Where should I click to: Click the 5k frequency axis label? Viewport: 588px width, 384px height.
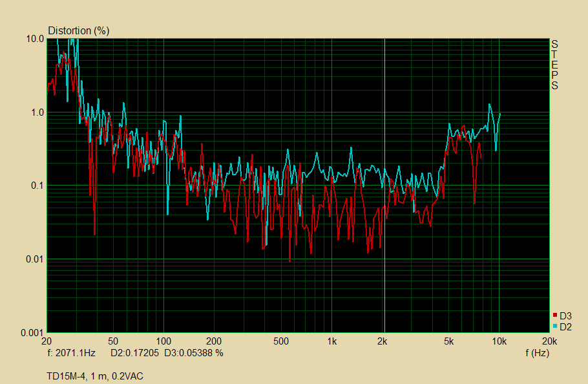[448, 341]
